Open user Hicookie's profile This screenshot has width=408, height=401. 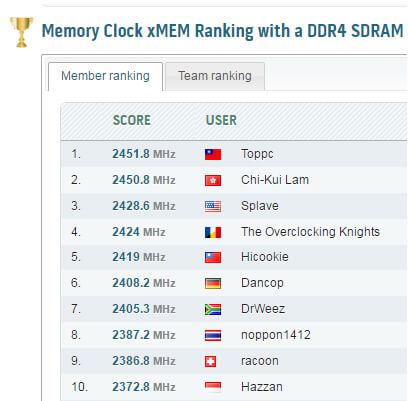[x=265, y=257]
